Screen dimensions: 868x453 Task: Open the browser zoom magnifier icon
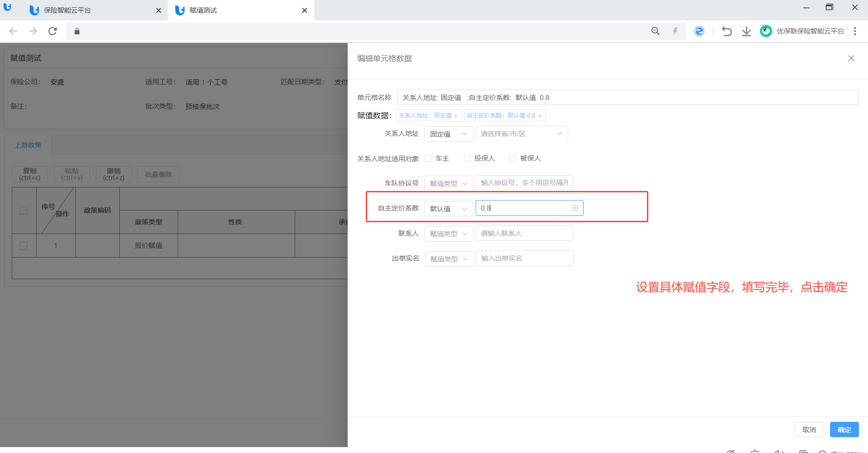pos(656,31)
